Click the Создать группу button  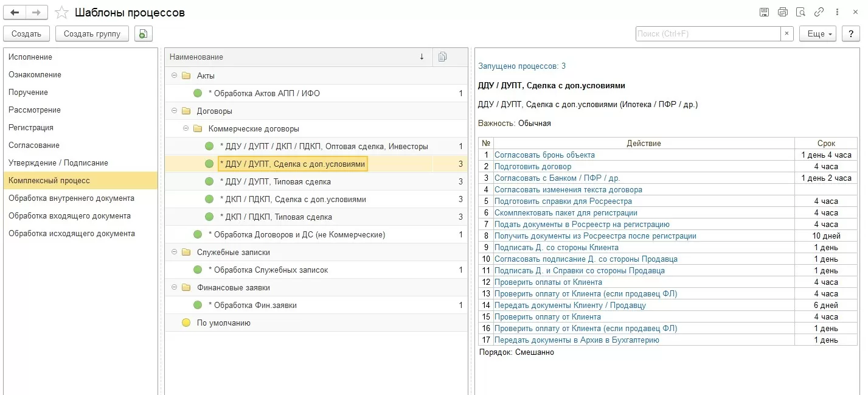[x=92, y=34]
